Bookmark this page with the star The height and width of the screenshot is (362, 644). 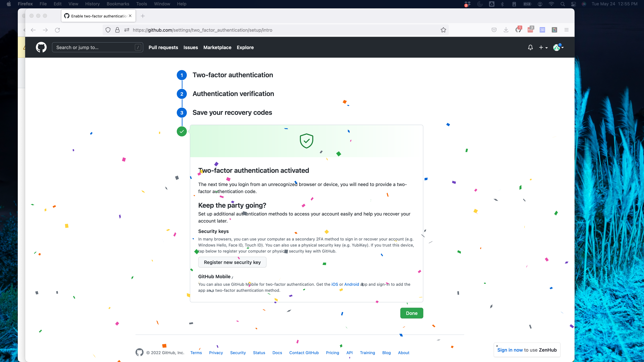pyautogui.click(x=443, y=30)
